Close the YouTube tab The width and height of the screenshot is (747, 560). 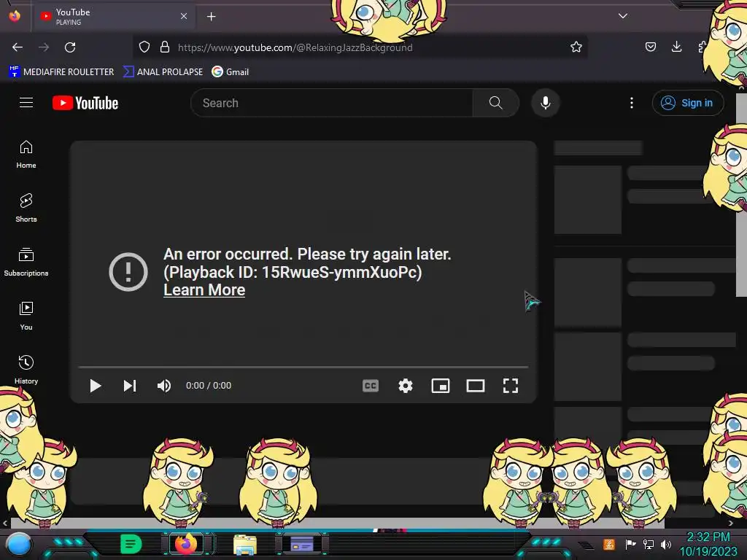point(184,16)
